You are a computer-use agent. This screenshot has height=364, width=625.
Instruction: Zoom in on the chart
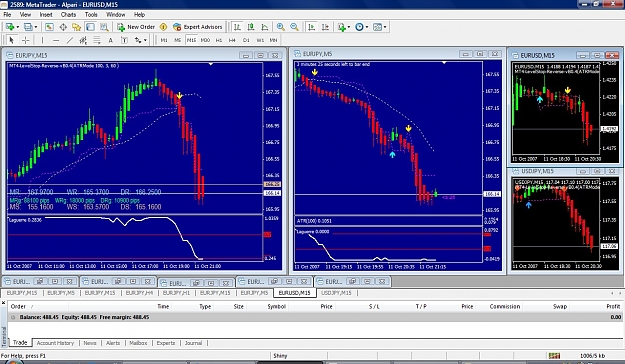pyautogui.click(x=281, y=27)
